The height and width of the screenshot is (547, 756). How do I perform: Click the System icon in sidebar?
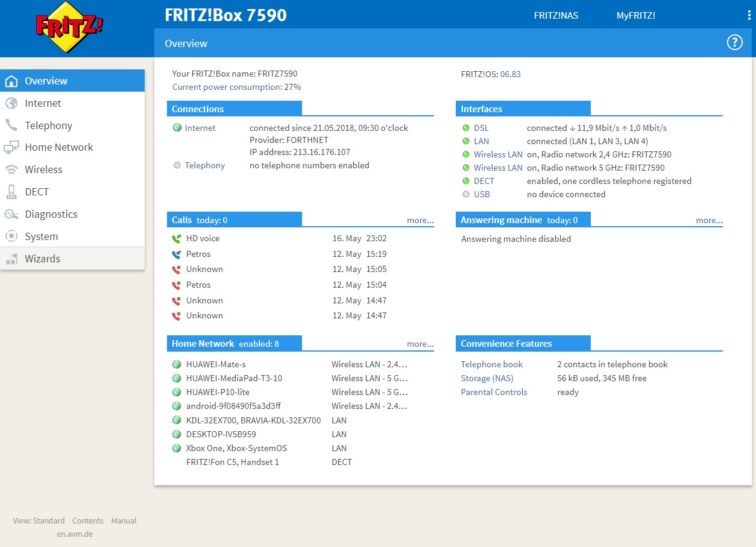pos(11,236)
